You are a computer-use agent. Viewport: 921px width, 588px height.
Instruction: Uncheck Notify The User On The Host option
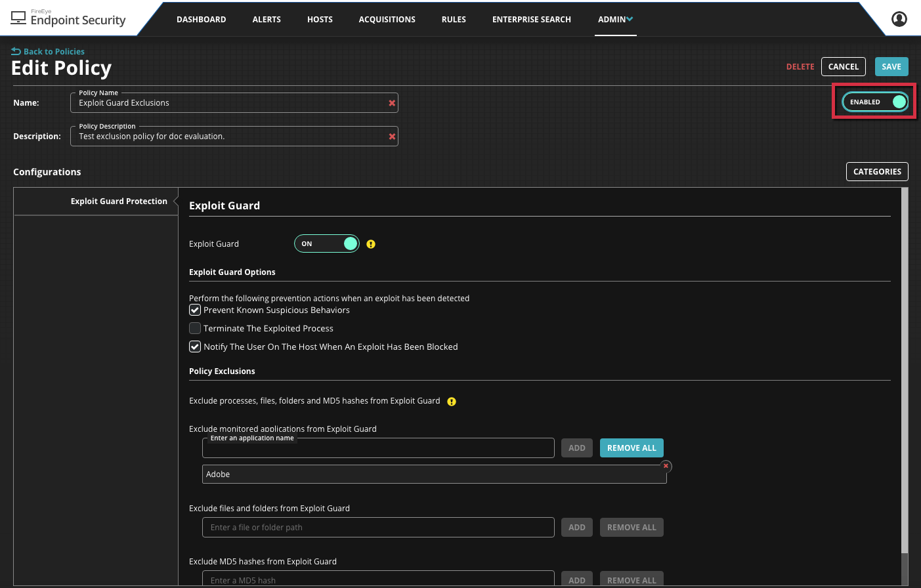point(195,346)
